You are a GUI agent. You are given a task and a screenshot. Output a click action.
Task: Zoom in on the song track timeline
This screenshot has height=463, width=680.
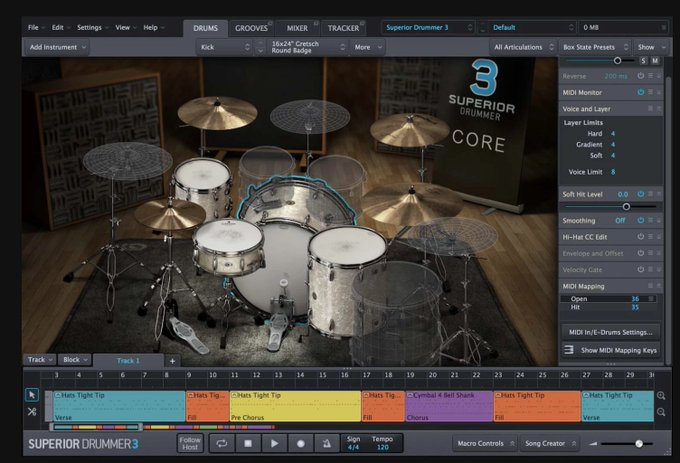(x=661, y=395)
